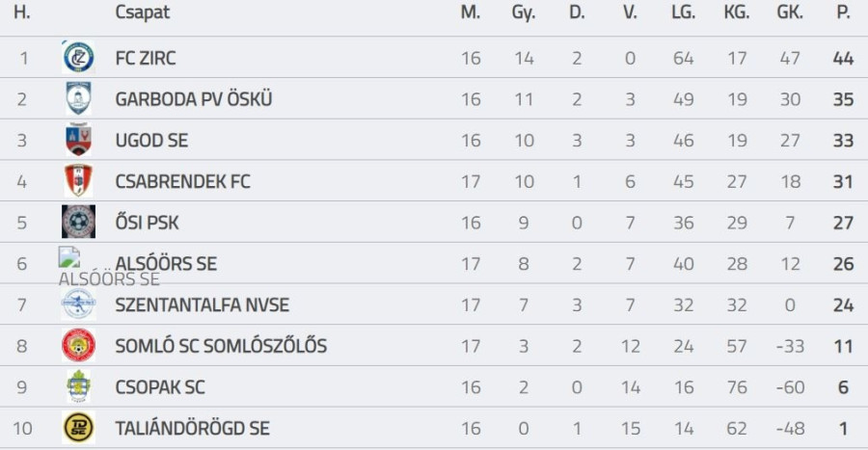The height and width of the screenshot is (450, 868).
Task: Click the Csopak SC team crest
Action: (x=78, y=387)
